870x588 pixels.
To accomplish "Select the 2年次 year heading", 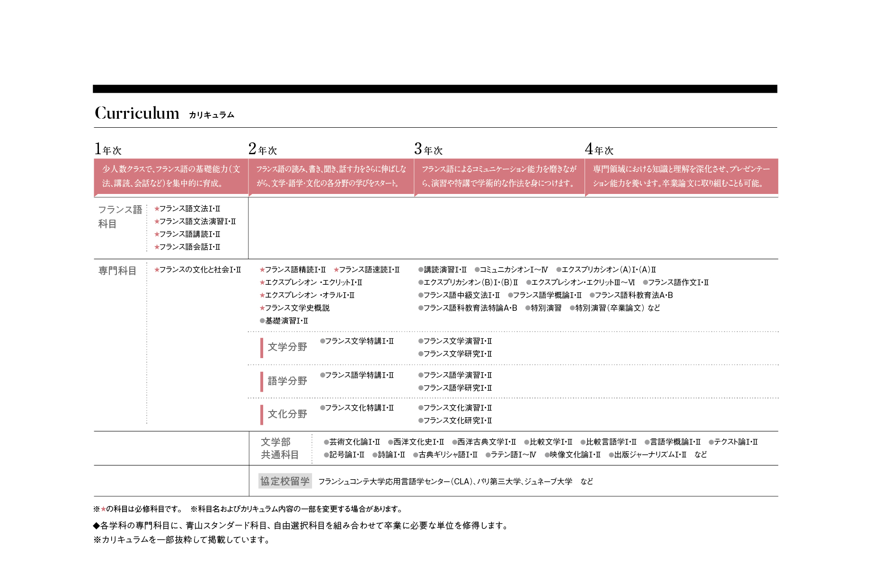I will tap(263, 149).
